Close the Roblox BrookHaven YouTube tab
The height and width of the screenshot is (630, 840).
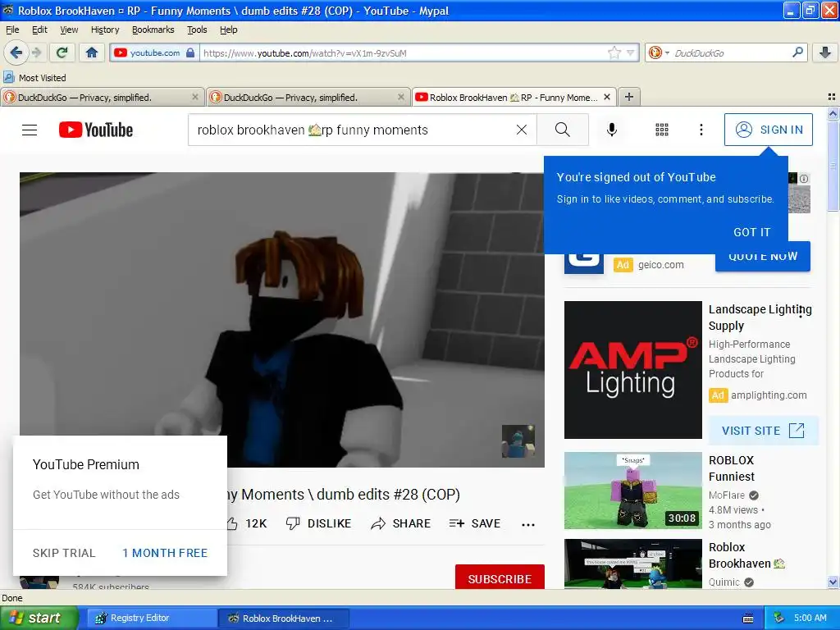point(606,97)
